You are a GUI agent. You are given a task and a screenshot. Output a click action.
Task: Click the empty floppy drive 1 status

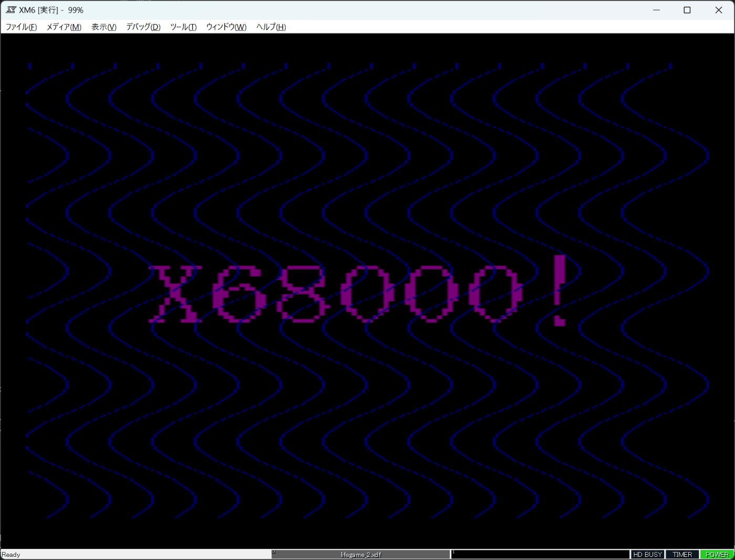(540, 554)
